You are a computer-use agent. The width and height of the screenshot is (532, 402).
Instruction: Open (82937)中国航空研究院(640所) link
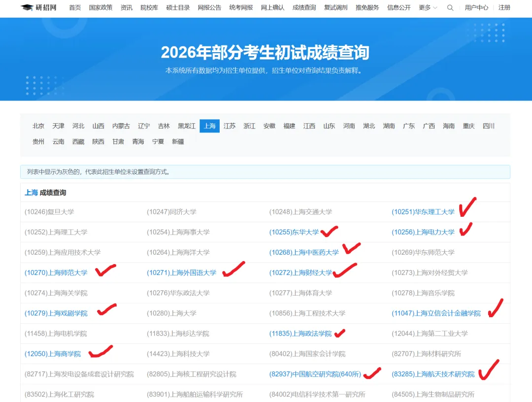[x=315, y=374]
